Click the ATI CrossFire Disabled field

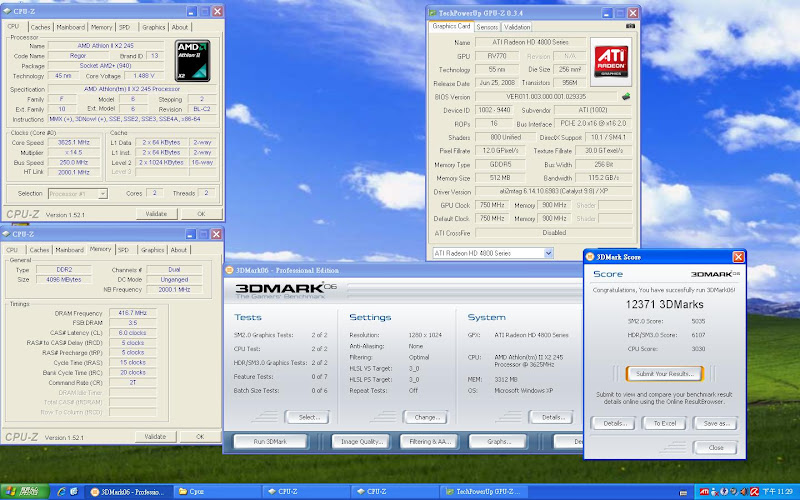(554, 233)
